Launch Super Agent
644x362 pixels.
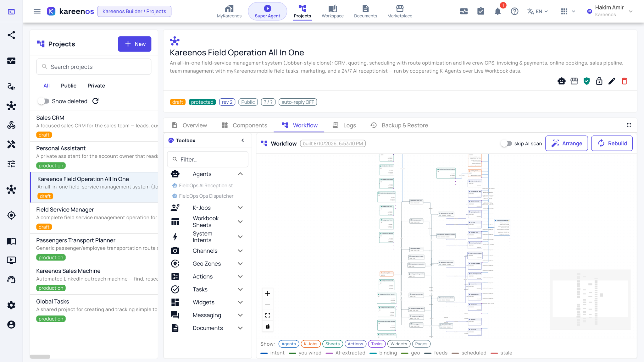pos(267,11)
